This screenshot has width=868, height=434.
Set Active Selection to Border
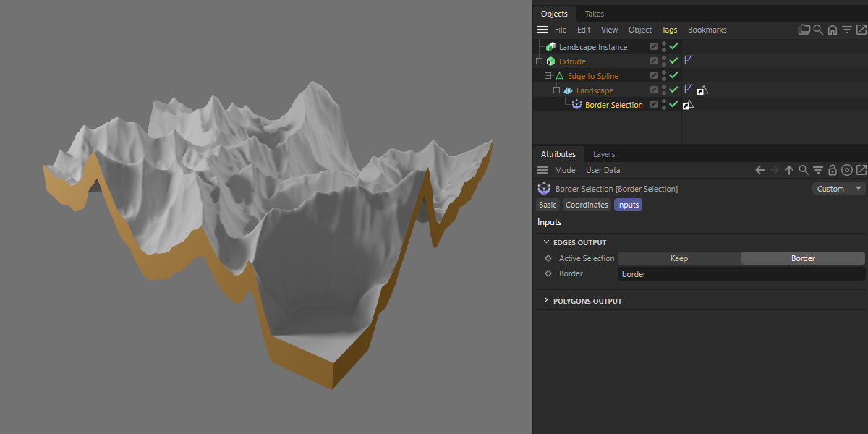point(803,258)
